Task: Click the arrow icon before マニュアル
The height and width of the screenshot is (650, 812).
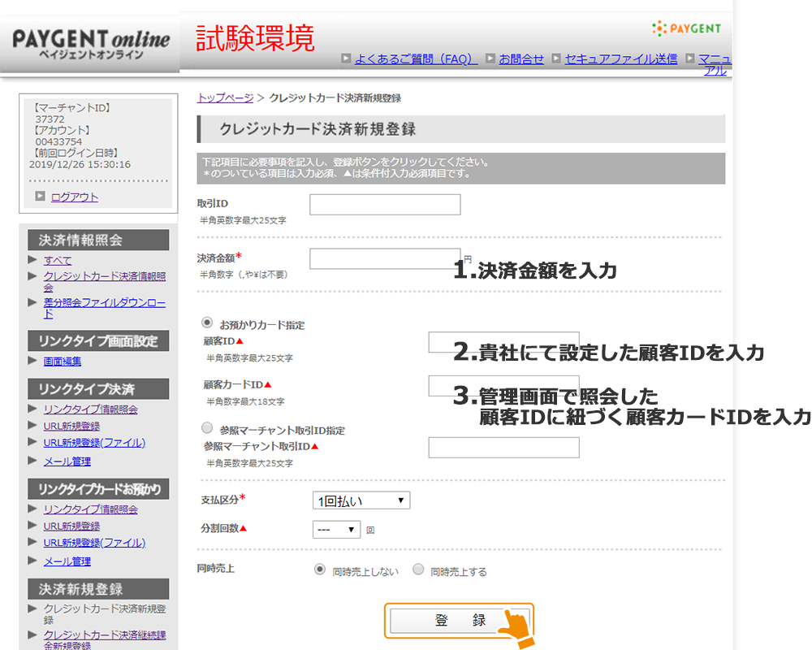Action: 689,58
